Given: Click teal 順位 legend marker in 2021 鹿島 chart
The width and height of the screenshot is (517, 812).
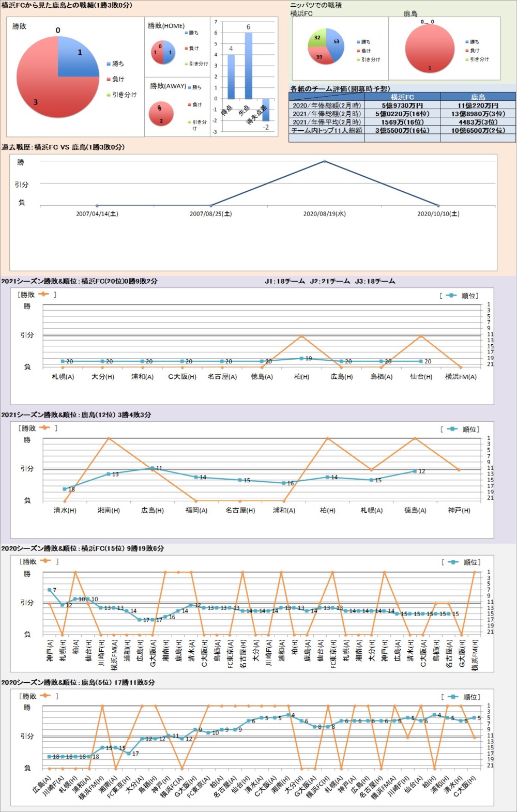Looking at the screenshot, I should coord(452,429).
